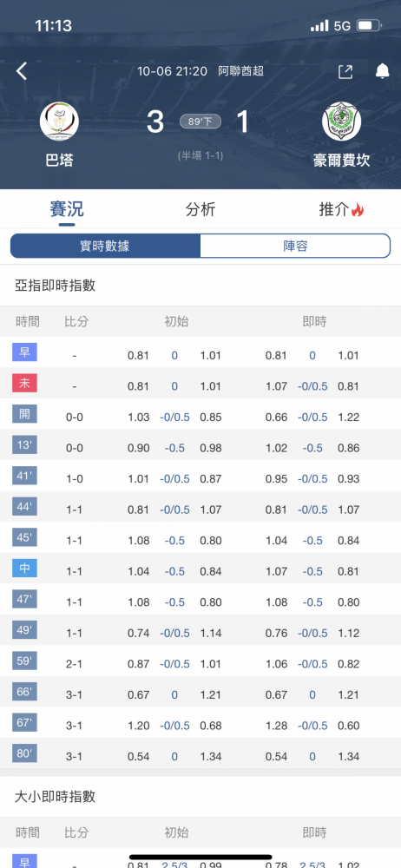Tap the 阿聯酋超 league name
This screenshot has height=868, width=401.
pyautogui.click(x=241, y=71)
